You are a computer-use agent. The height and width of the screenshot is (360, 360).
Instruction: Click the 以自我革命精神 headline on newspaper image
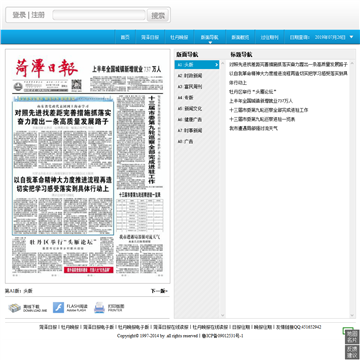point(63,184)
